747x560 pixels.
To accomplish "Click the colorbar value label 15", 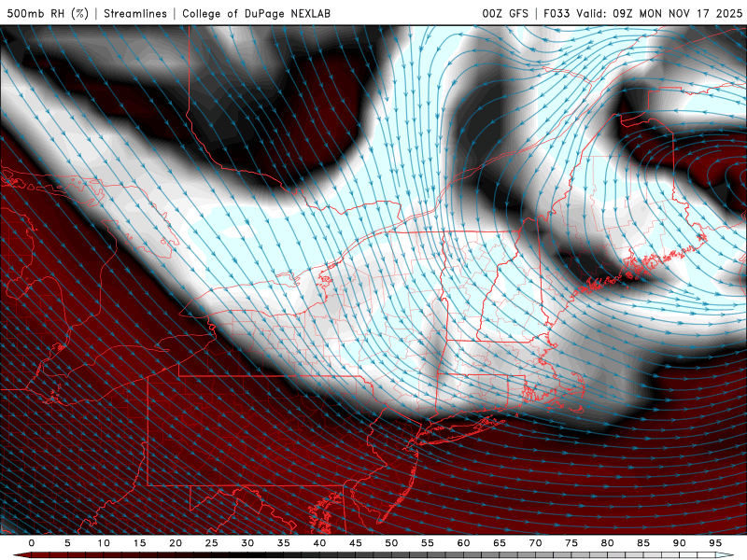I will [139, 543].
